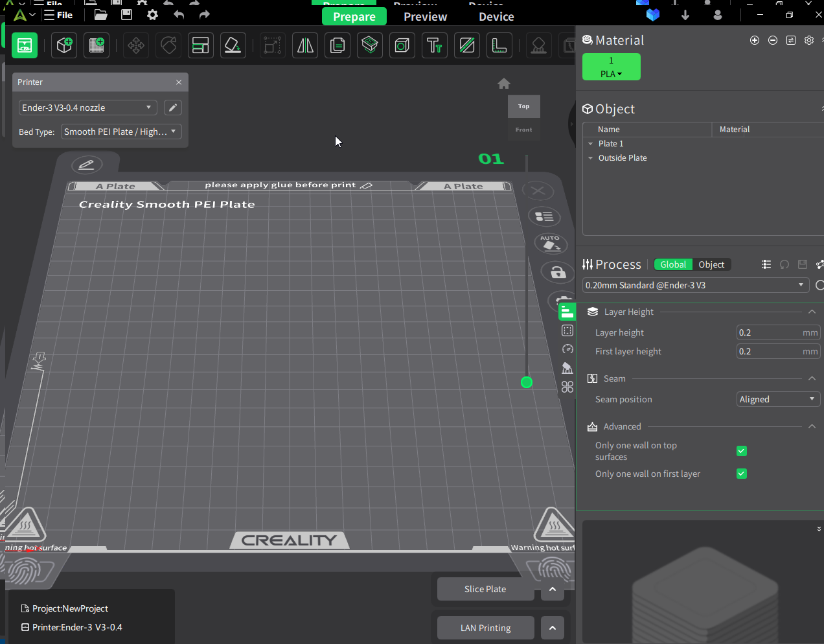This screenshot has height=644, width=824.
Task: Enable Only one wall on top surfaces
Action: pyautogui.click(x=742, y=451)
